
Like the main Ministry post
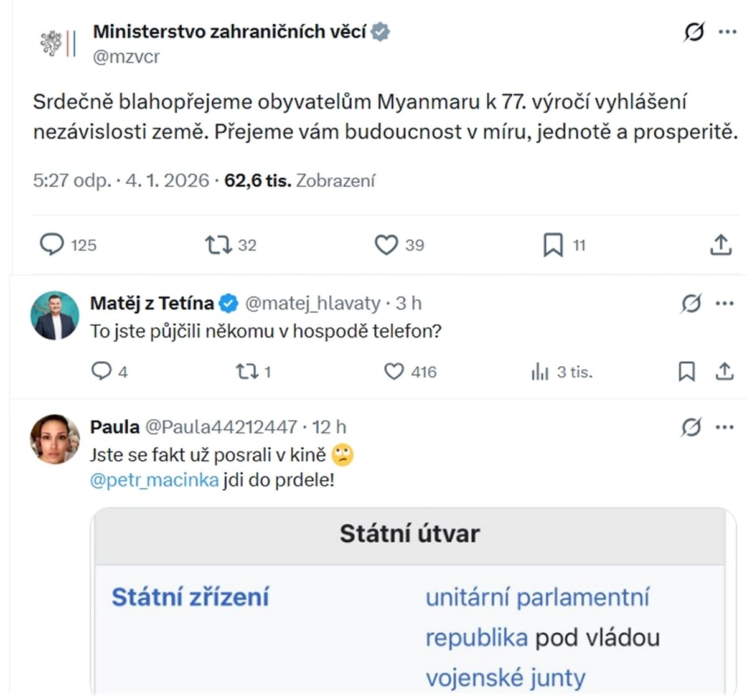click(386, 245)
